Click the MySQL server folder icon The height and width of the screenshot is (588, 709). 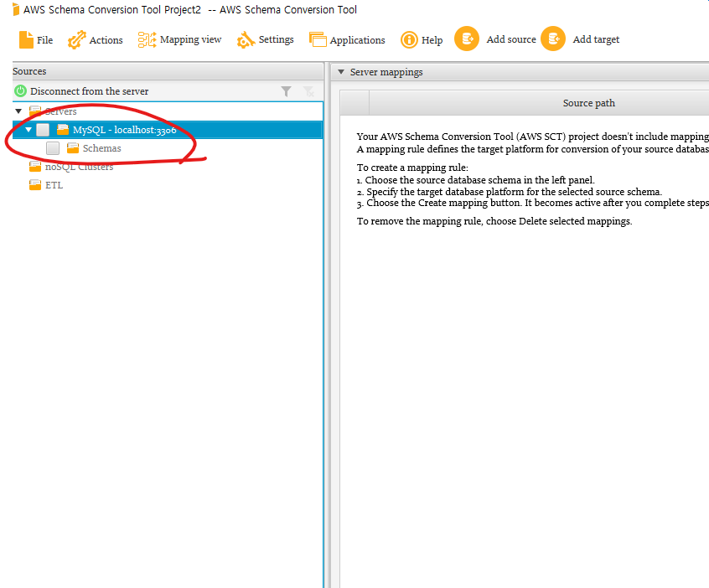[63, 130]
